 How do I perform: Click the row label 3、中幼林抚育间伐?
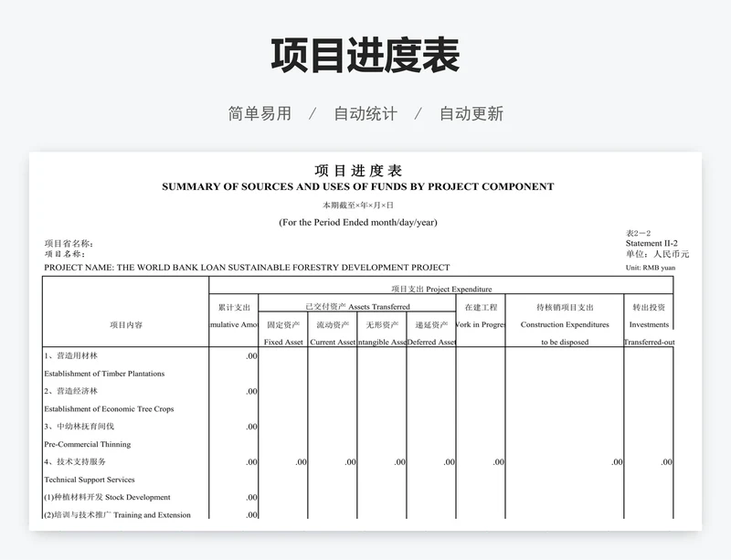79,427
